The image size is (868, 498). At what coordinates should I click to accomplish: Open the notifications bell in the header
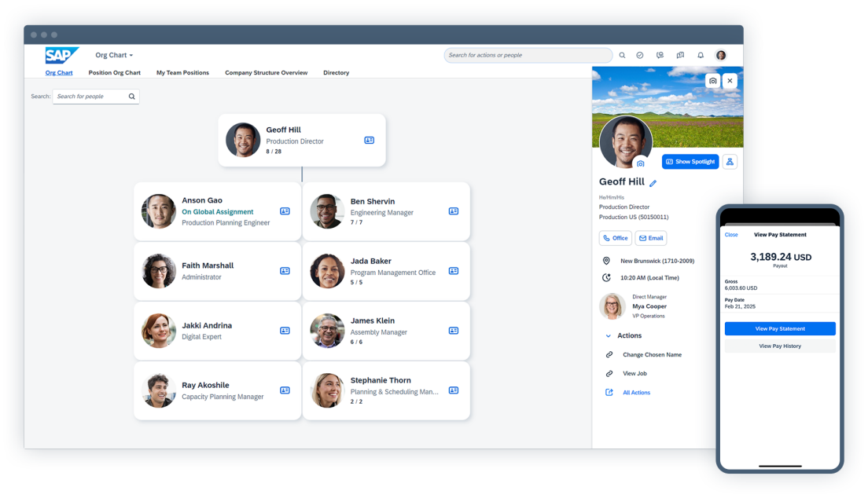pos(701,56)
